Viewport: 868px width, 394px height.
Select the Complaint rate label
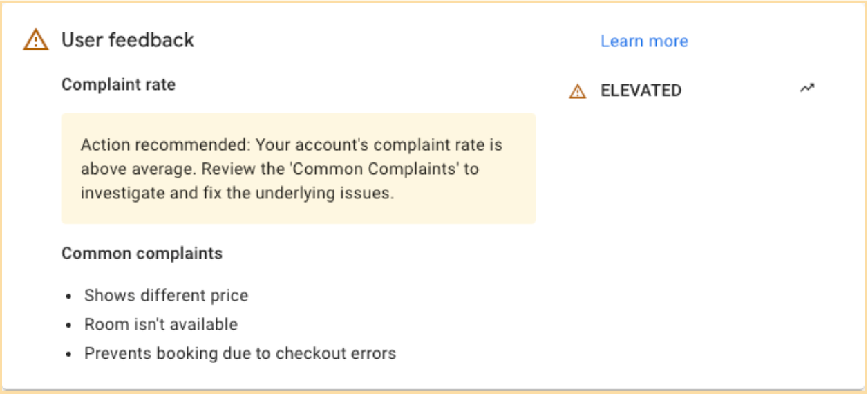tap(118, 85)
